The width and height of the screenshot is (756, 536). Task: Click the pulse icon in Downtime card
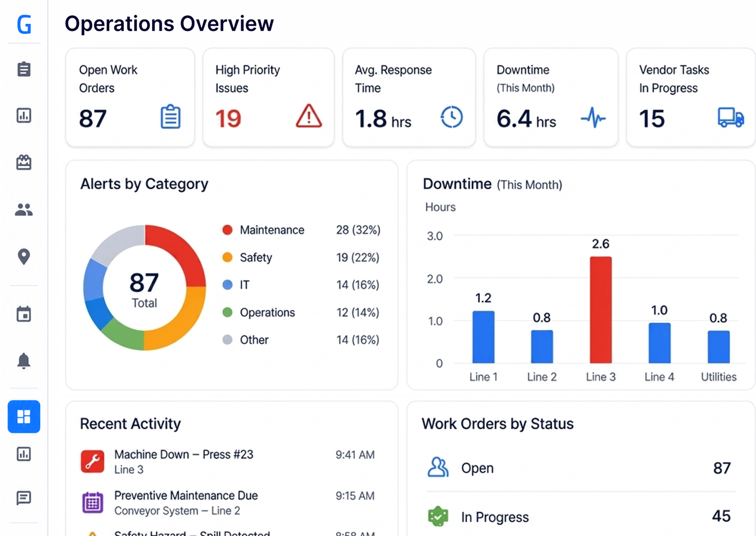click(x=593, y=118)
